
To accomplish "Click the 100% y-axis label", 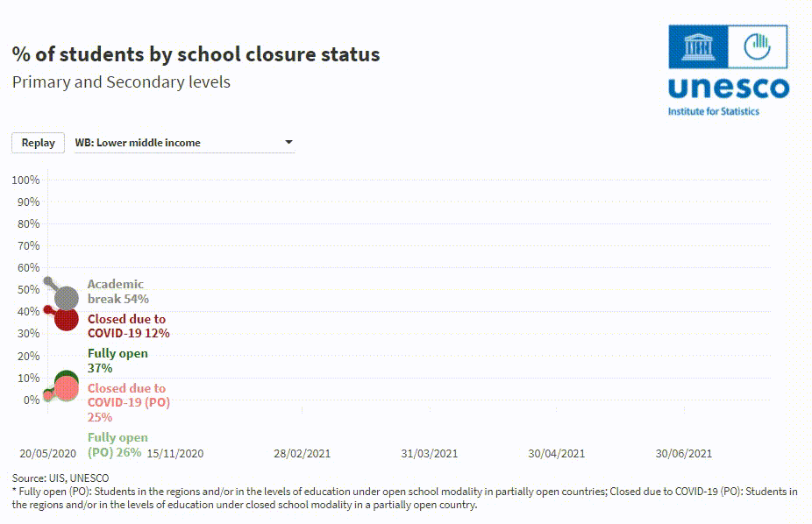I will click(25, 180).
